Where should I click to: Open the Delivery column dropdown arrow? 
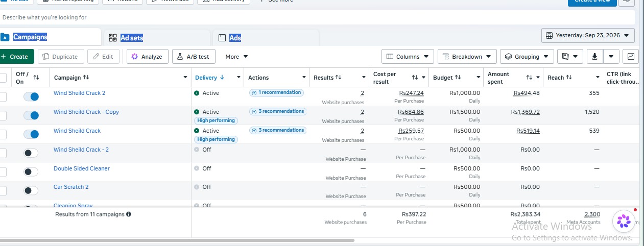pos(238,78)
